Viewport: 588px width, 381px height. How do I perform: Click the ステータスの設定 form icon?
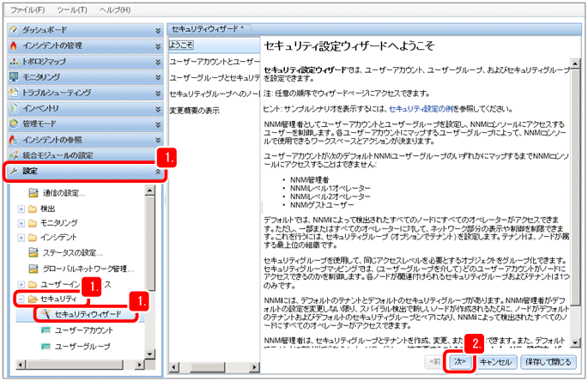33,252
